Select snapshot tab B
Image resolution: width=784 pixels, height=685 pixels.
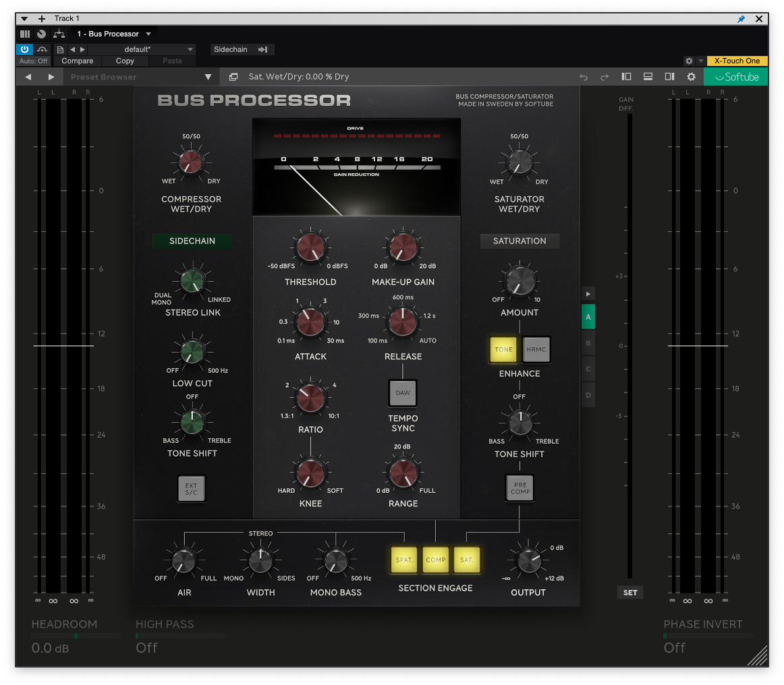588,343
